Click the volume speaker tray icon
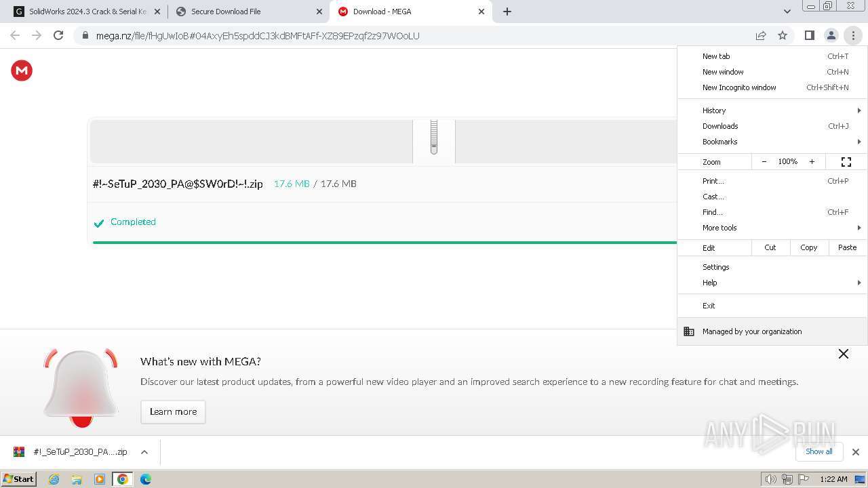This screenshot has height=488, width=868. 770,479
